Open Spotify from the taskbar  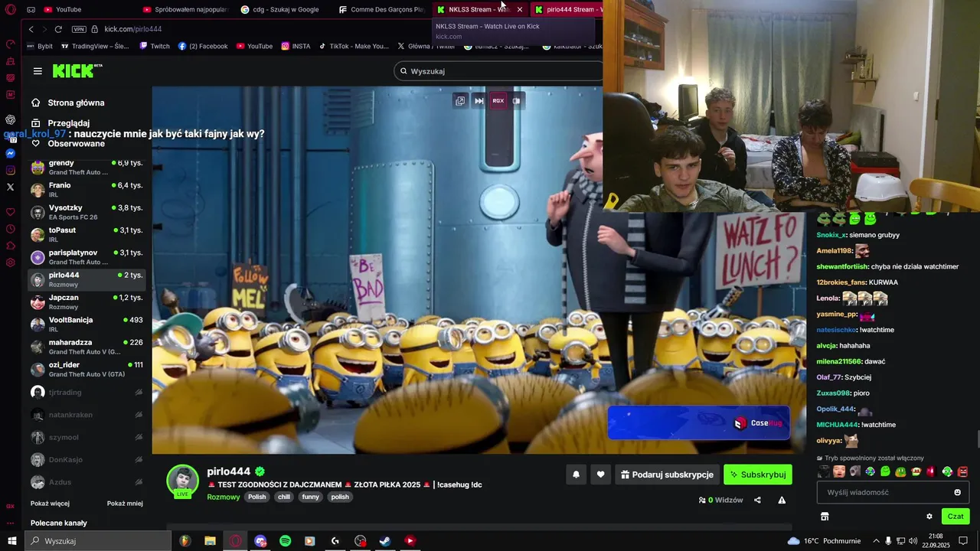pyautogui.click(x=285, y=541)
